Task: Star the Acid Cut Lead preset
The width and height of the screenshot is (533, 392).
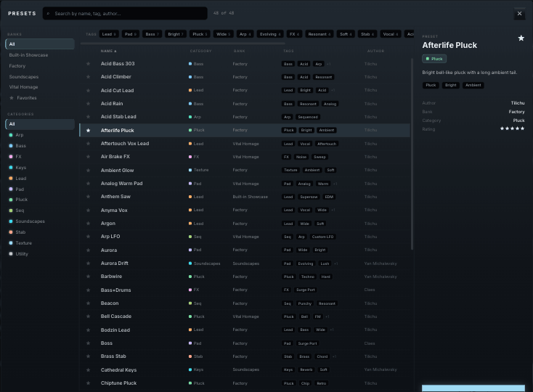Action: tap(89, 90)
